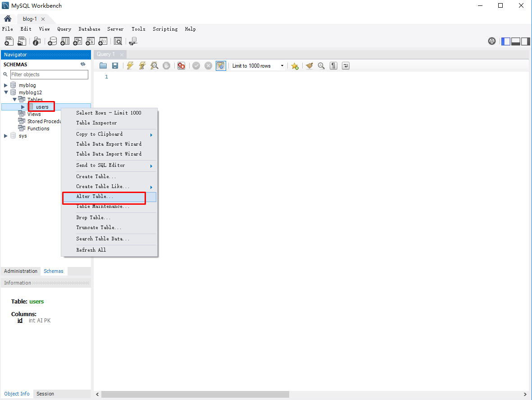The image size is (532, 400).
Task: Save snippet to favorites star icon
Action: click(295, 66)
